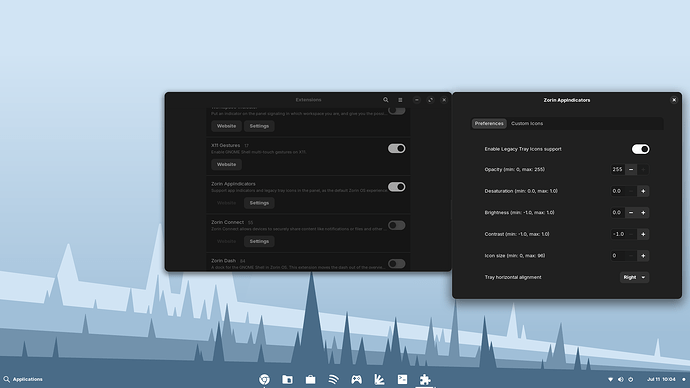Screen dimensions: 690x388
Task: Open the Zorin Appearance taskbar icon
Action: 379,379
